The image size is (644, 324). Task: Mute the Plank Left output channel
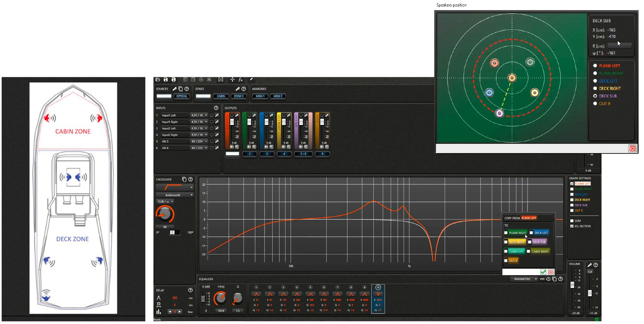point(232,147)
